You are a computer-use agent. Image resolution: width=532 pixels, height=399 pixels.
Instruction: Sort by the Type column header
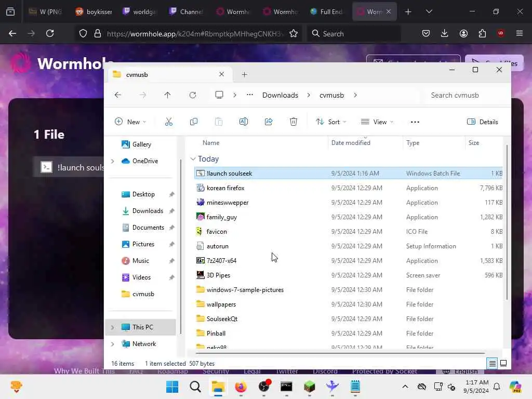(434, 143)
